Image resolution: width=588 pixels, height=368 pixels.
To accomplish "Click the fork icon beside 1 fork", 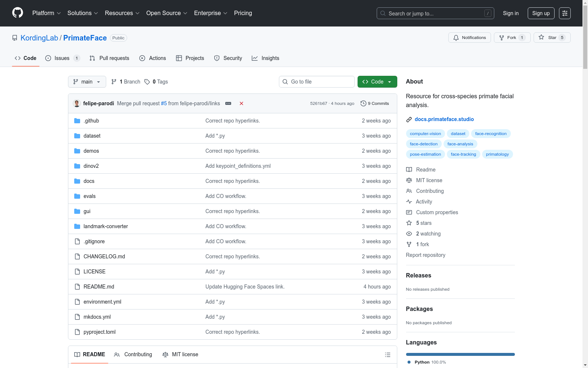I will (409, 244).
